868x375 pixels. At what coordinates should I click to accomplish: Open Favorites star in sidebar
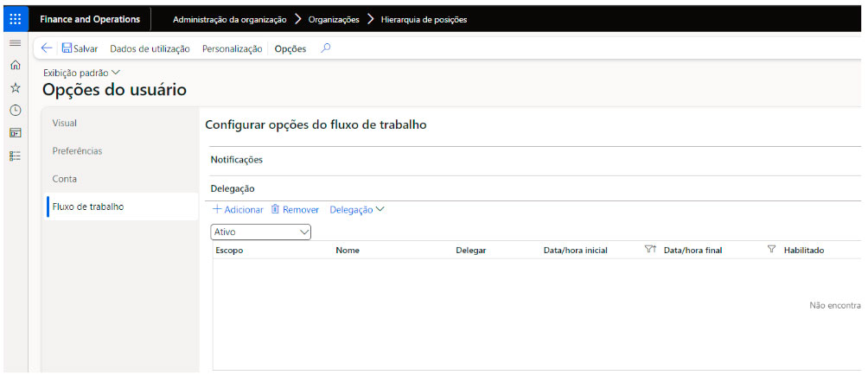point(15,87)
